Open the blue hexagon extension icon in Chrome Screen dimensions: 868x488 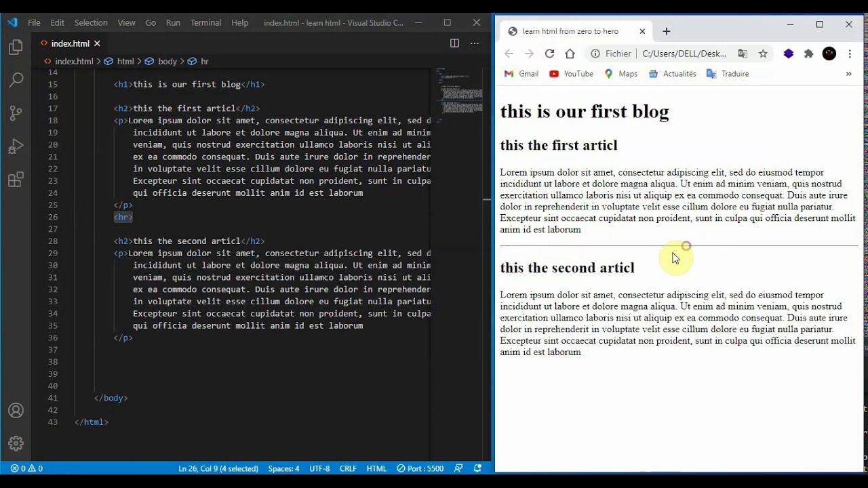(x=788, y=54)
